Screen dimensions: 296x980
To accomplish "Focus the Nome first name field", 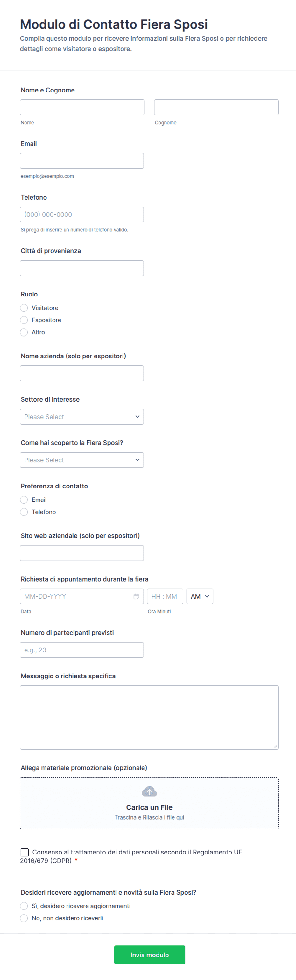I will click(x=82, y=107).
